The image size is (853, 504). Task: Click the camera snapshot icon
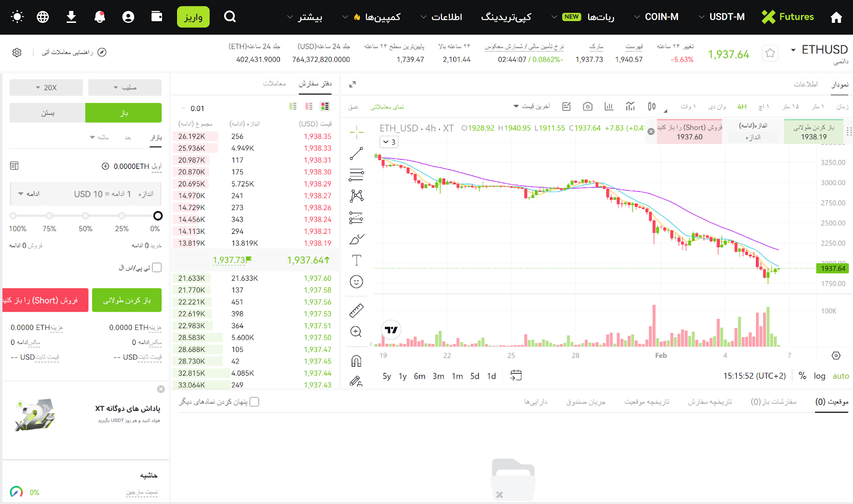[588, 107]
